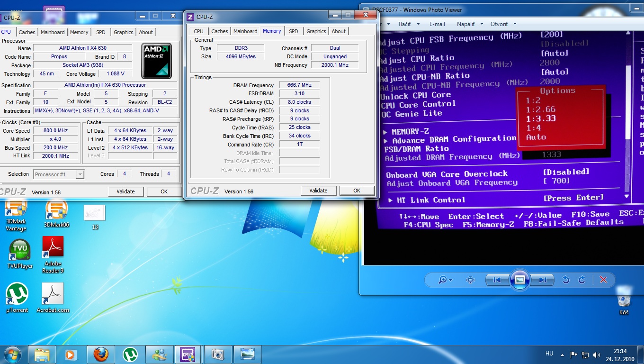Open the Acrobat.com desktop shortcut

click(x=53, y=298)
